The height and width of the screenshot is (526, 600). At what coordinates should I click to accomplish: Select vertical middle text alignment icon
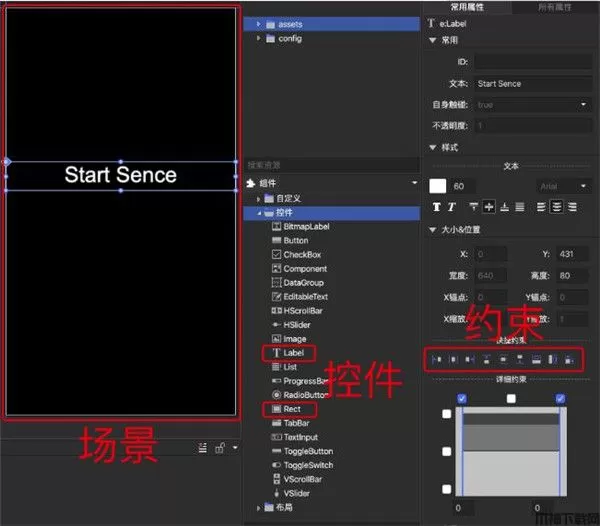[489, 207]
